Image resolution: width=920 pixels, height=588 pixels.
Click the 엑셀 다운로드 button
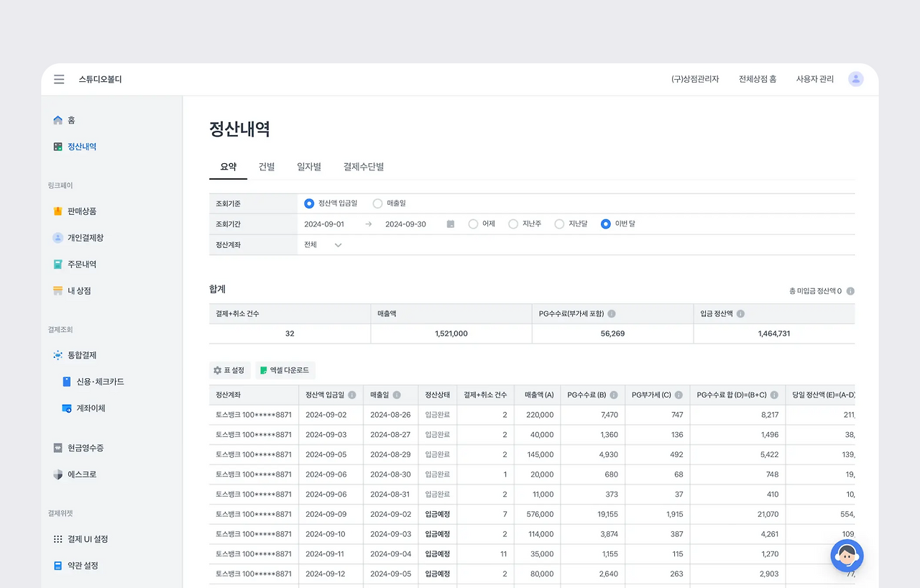click(285, 370)
